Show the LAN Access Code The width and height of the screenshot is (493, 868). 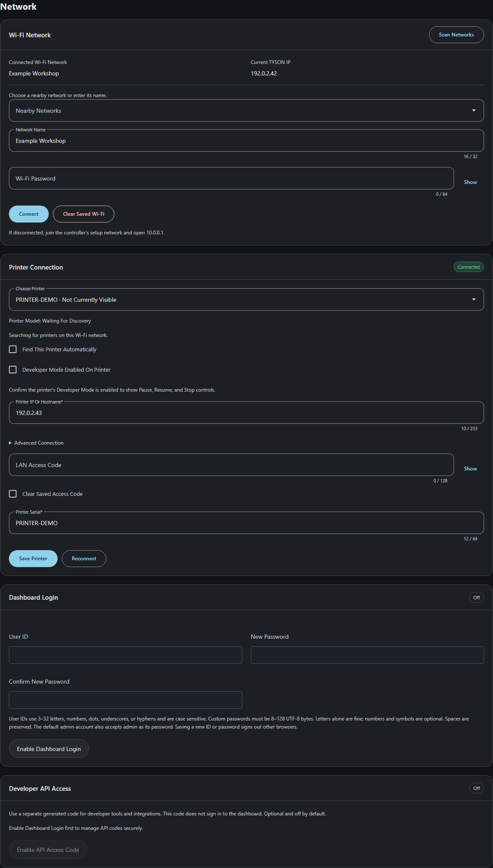[x=470, y=469]
